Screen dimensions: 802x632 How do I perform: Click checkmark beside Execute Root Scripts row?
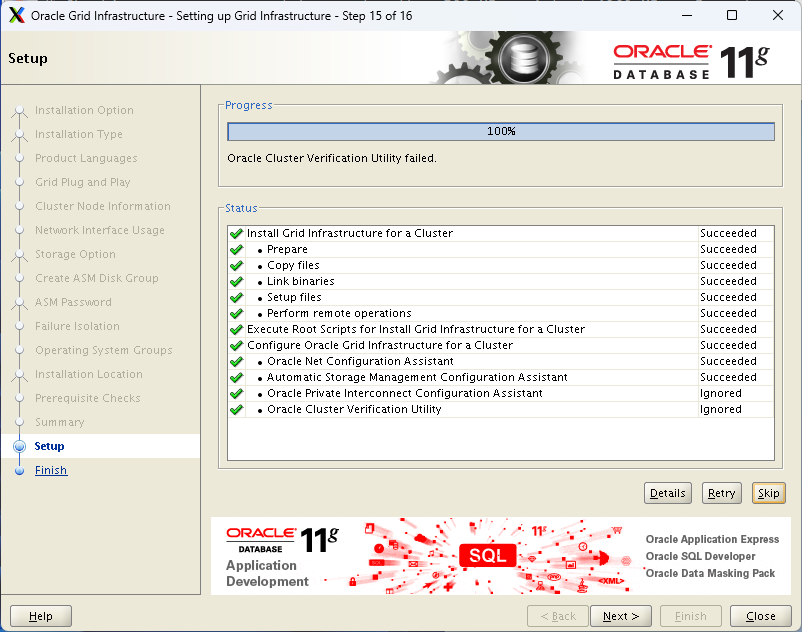(236, 329)
